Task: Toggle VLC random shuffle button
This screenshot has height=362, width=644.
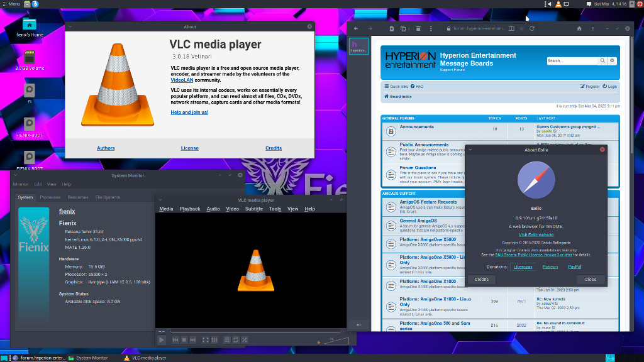Action: pyautogui.click(x=245, y=340)
